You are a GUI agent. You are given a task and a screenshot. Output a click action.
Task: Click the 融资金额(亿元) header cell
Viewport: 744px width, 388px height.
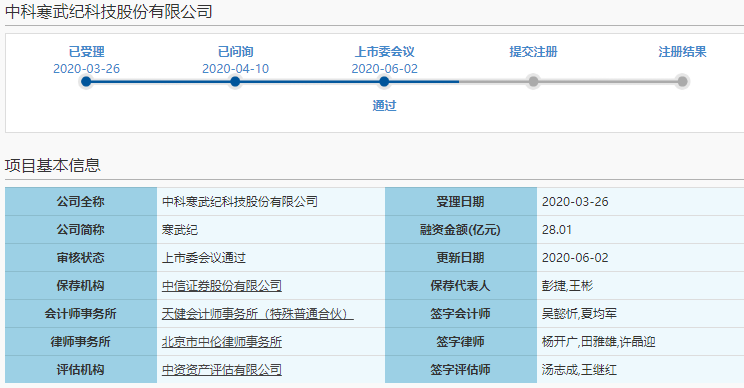[461, 230]
